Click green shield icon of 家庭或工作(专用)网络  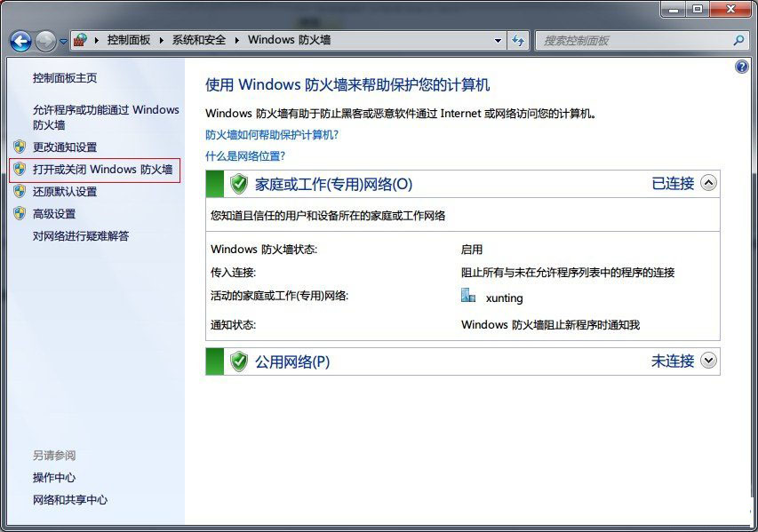(238, 184)
